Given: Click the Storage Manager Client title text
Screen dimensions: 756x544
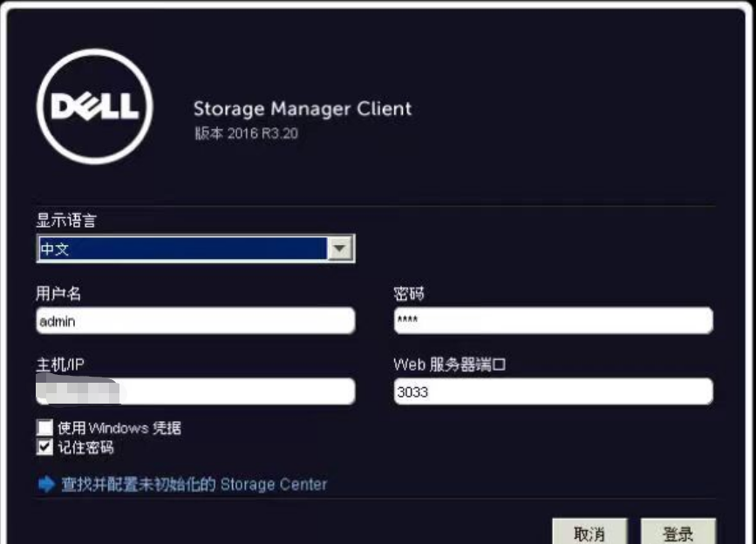Looking at the screenshot, I should [x=302, y=109].
